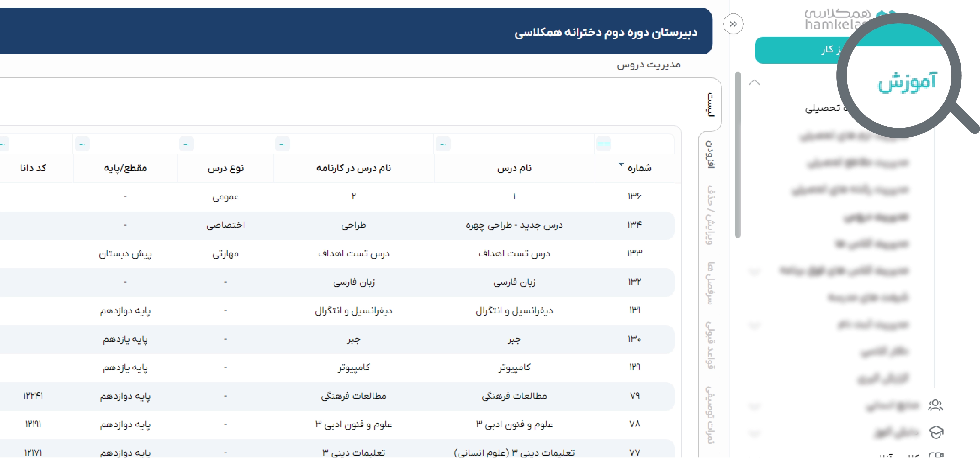This screenshot has width=980, height=470.
Task: Click علوم و فنون ادبی ۳ in نام درس column
Action: [514, 424]
